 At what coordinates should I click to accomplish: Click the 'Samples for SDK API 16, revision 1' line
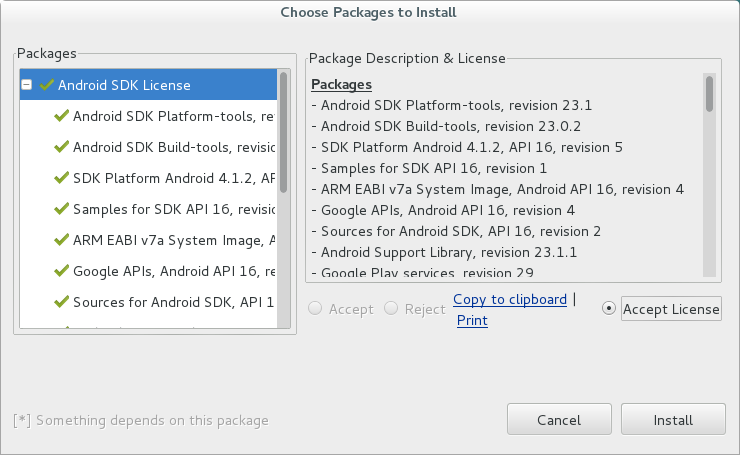[429, 169]
